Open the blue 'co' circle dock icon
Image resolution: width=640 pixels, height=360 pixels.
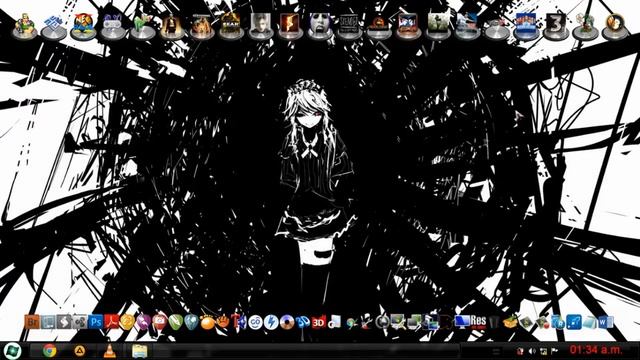[255, 322]
